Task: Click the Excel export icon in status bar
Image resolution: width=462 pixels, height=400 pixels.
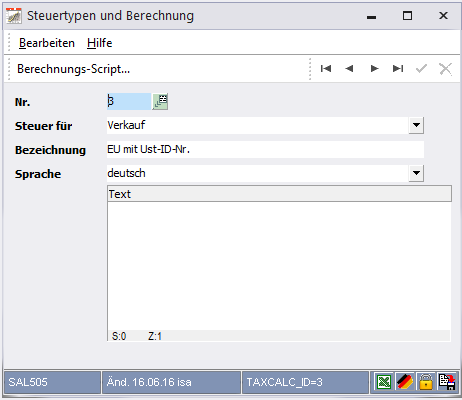Action: tap(384, 381)
